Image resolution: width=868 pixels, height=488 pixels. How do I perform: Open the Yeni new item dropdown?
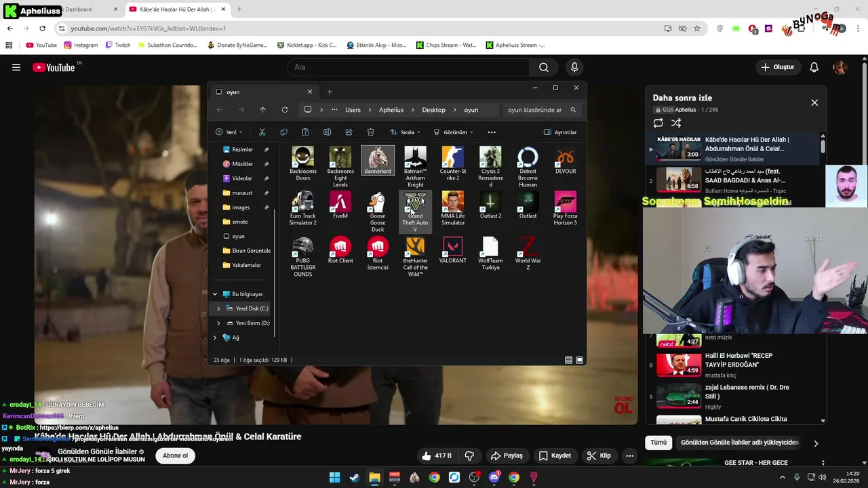229,132
